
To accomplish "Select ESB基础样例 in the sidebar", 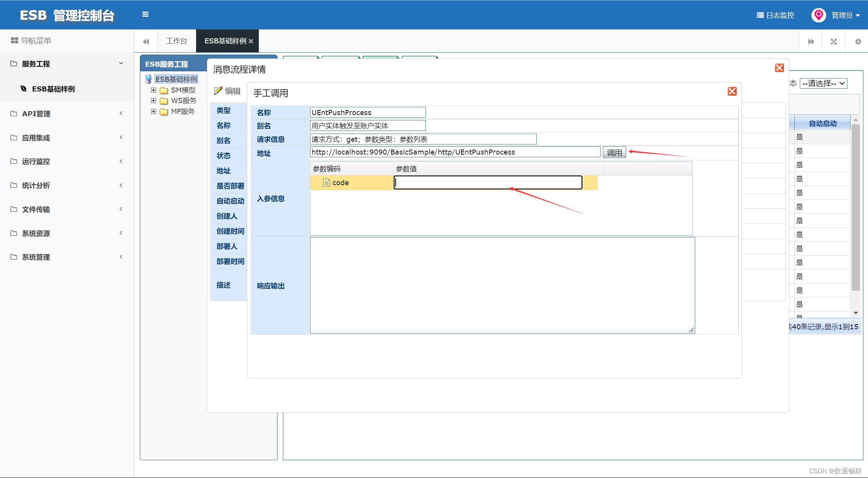I will tap(53, 89).
